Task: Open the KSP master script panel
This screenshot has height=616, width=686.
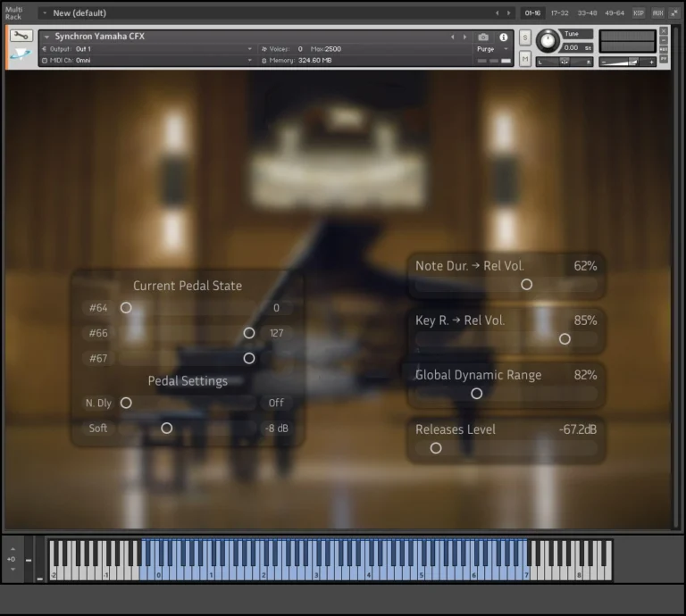Action: click(639, 13)
